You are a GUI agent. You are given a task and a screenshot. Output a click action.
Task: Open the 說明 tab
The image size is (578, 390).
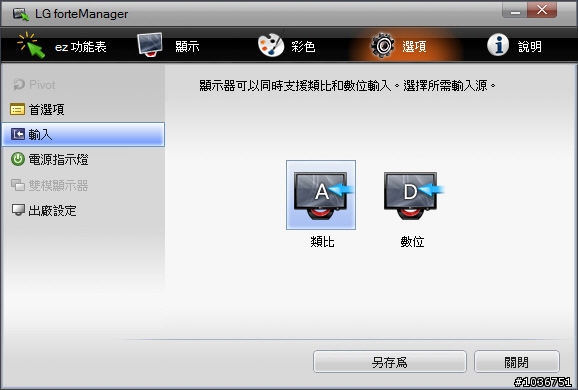(515, 46)
